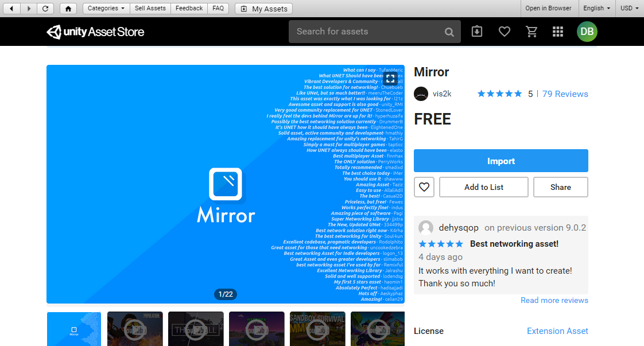Open the apps grid menu
The width and height of the screenshot is (644, 346).
[558, 32]
